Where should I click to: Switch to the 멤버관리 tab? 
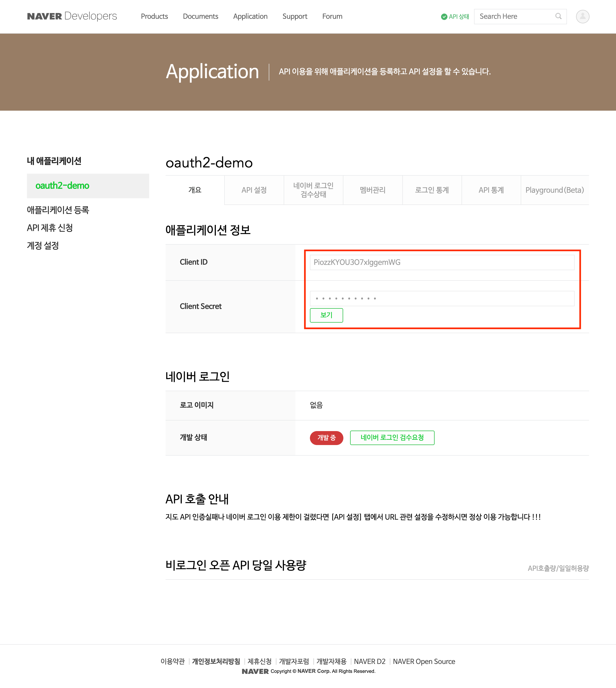pos(373,190)
